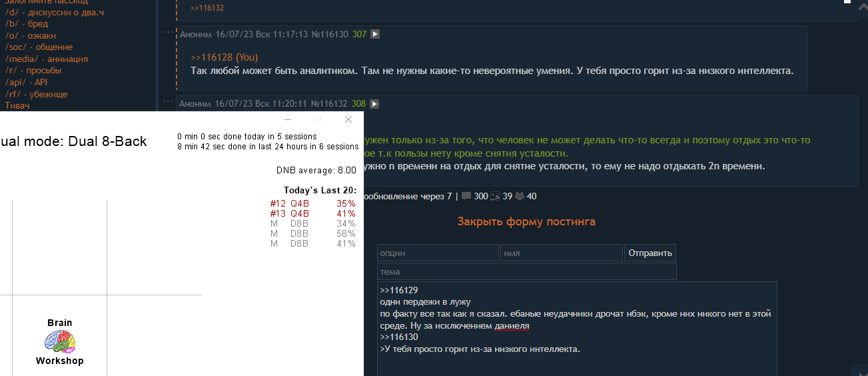
Task: Open three-dots options beside post №116132
Action: [169, 102]
